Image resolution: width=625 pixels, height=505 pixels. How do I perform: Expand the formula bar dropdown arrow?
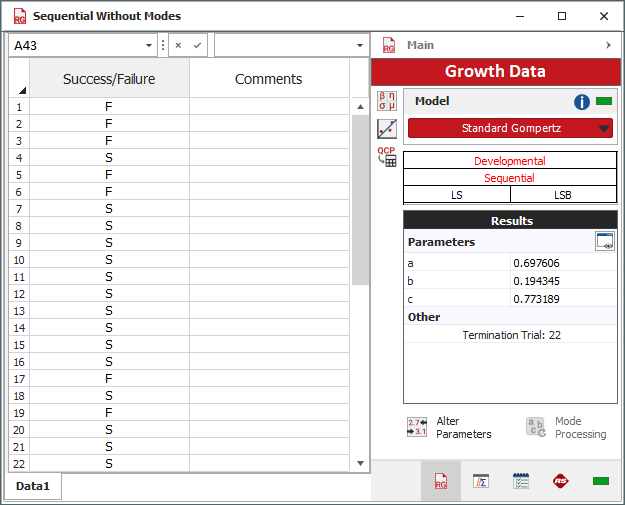360,46
